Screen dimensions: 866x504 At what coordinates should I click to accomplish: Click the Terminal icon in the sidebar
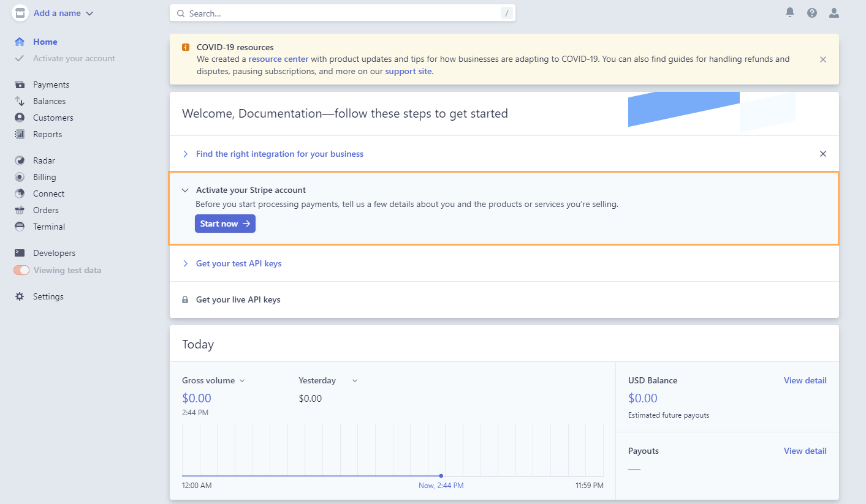pyautogui.click(x=20, y=227)
